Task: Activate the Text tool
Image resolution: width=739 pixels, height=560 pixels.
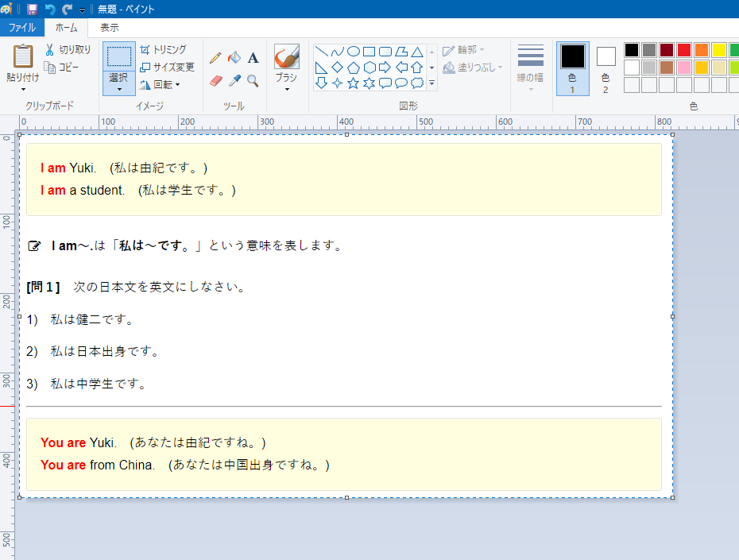Action: [x=253, y=58]
